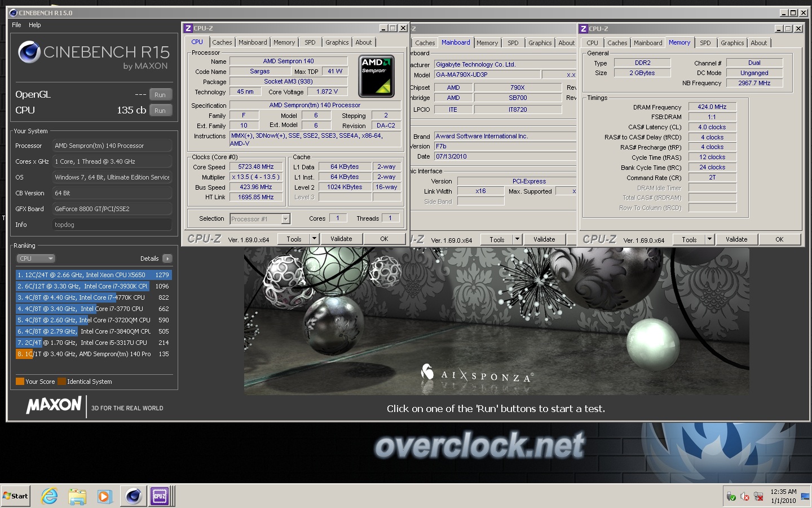Click the volume muted tray icon
The width and height of the screenshot is (812, 508).
745,496
